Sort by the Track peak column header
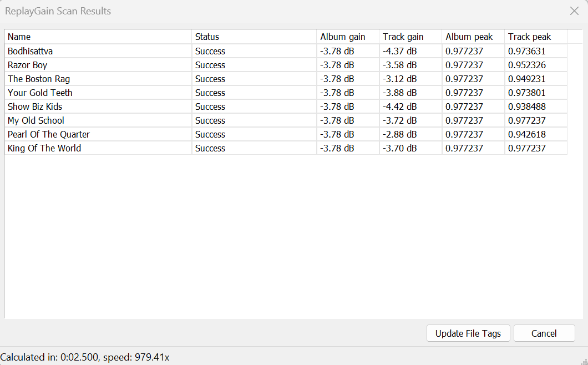588x365 pixels. (536, 37)
